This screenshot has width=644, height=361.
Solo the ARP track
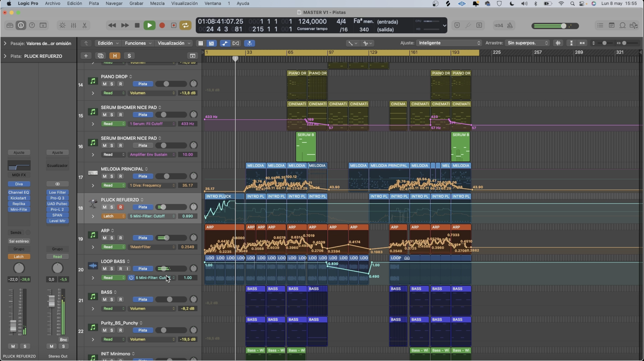point(112,238)
